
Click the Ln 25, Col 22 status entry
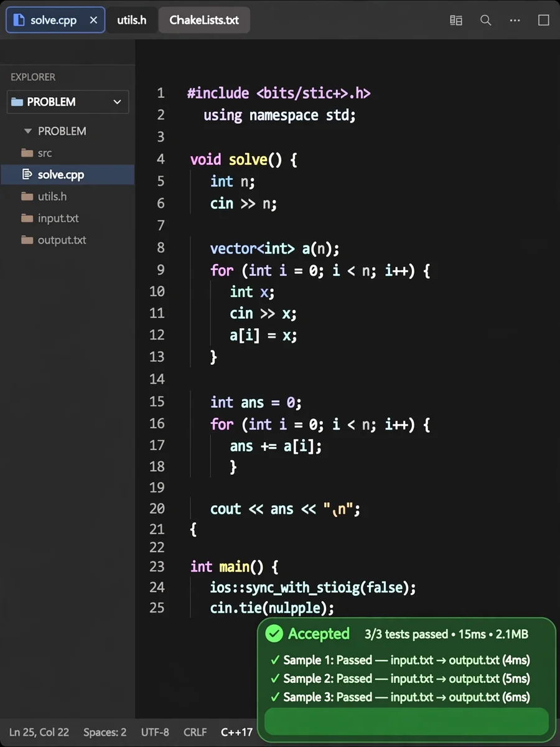pyautogui.click(x=39, y=732)
